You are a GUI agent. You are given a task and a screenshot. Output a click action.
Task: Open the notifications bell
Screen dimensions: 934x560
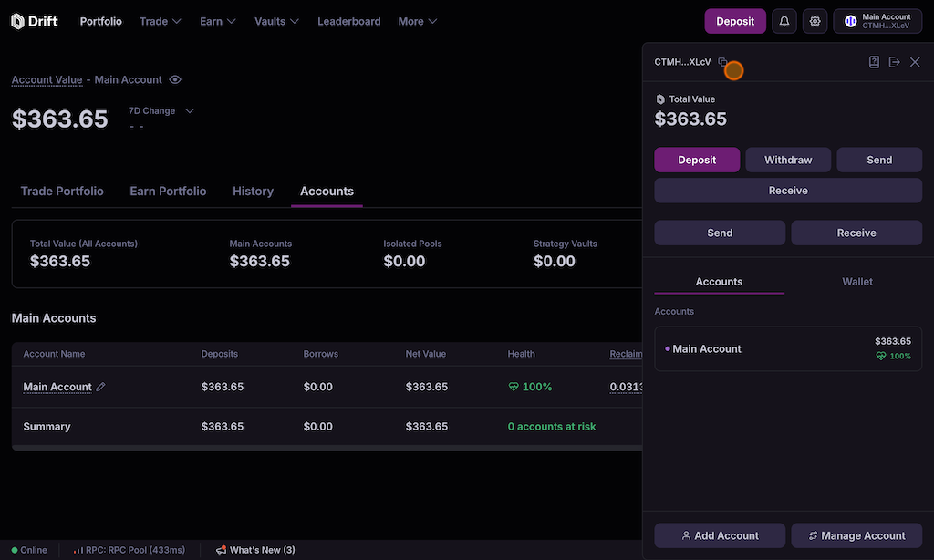(784, 21)
